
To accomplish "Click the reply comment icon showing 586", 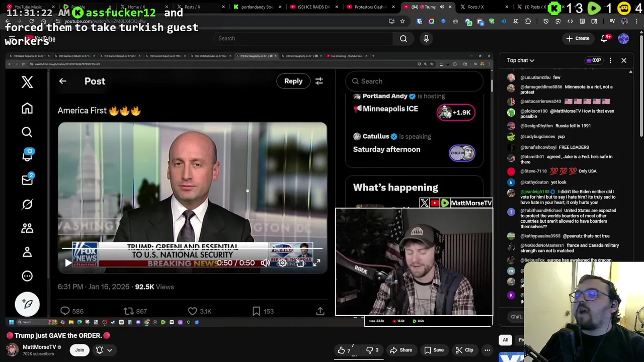I will point(65,311).
